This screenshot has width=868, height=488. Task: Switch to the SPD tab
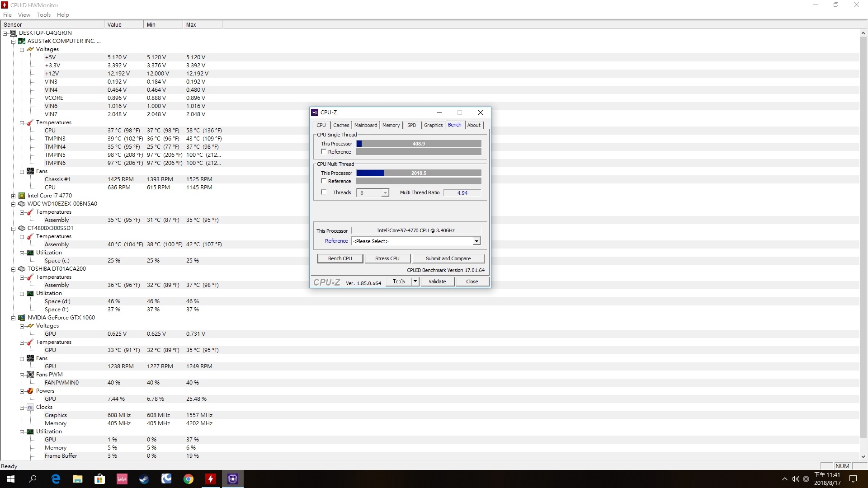tap(411, 125)
